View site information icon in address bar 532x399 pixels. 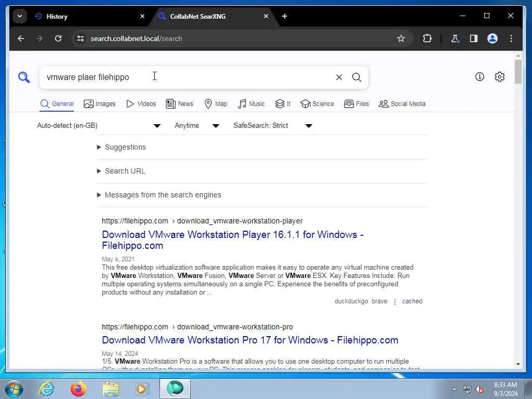tap(81, 38)
